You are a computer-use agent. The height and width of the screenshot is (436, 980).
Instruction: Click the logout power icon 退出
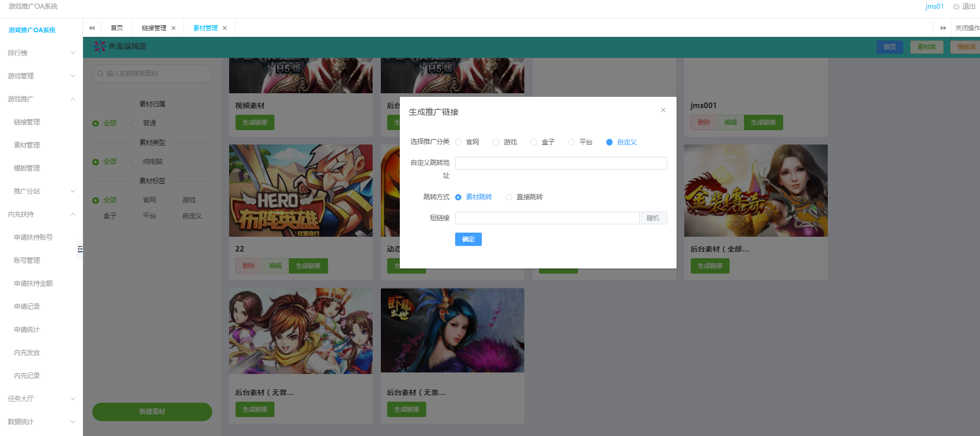click(956, 7)
